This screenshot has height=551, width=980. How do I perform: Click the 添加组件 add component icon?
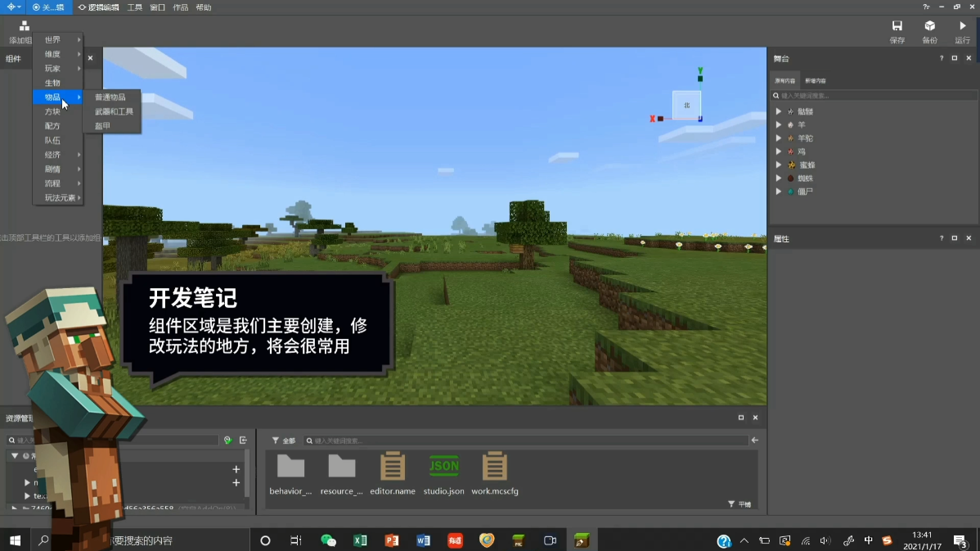(24, 25)
